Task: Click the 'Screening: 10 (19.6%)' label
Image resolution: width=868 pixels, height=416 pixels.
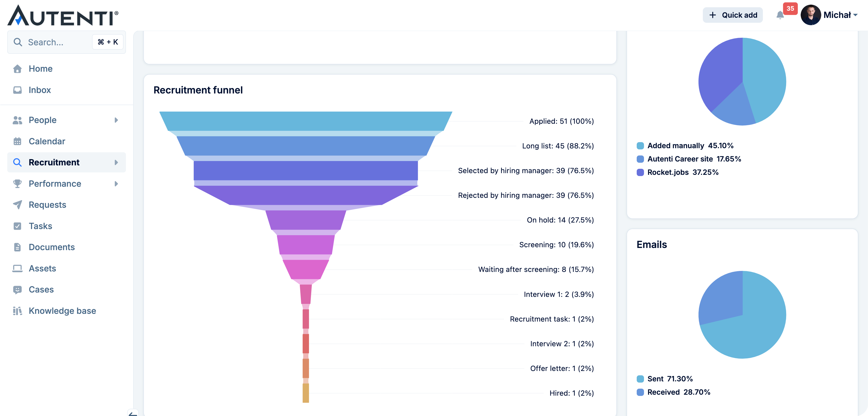Action: pos(557,245)
